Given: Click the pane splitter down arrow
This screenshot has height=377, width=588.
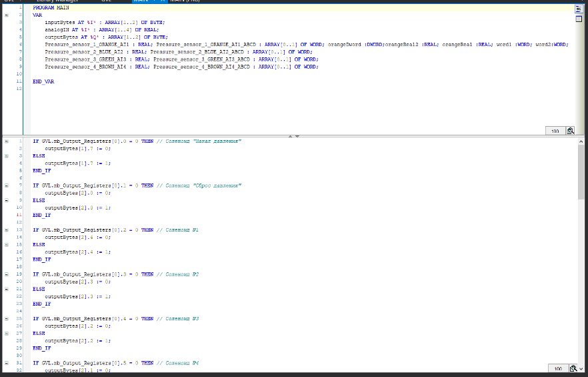Looking at the screenshot, I should tap(297, 136).
